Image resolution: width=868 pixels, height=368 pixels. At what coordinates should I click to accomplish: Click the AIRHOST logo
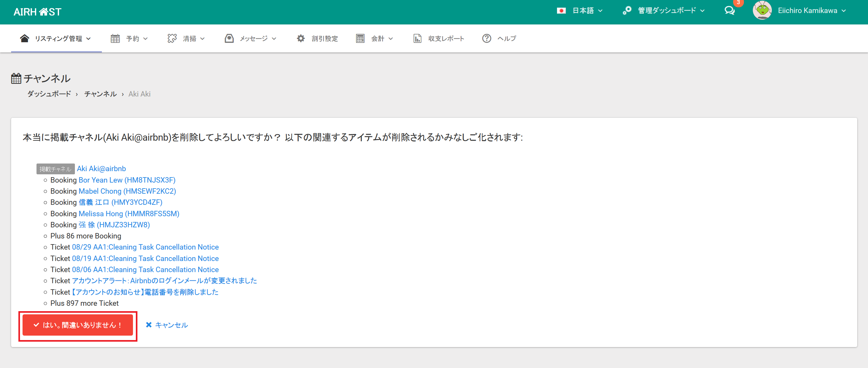coord(37,12)
